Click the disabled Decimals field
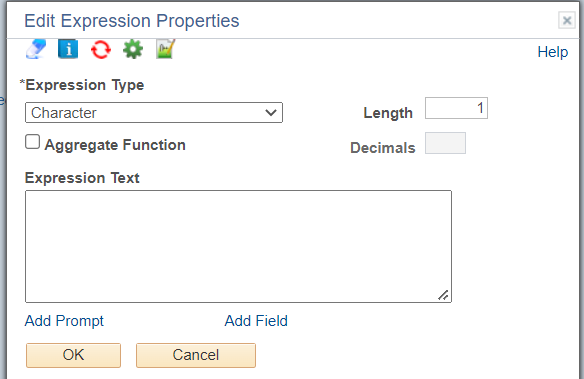 click(x=445, y=143)
